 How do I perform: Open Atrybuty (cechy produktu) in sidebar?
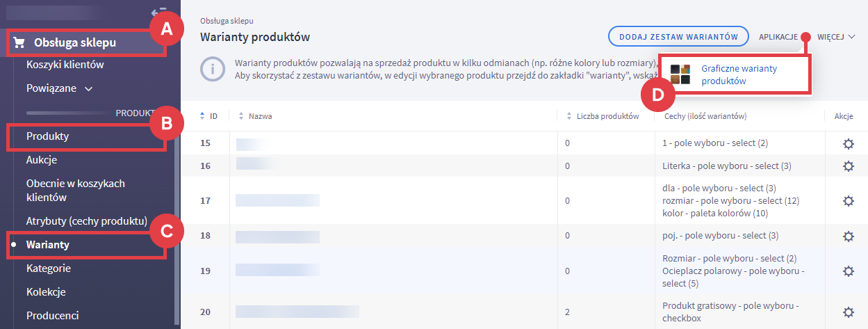coord(87,221)
